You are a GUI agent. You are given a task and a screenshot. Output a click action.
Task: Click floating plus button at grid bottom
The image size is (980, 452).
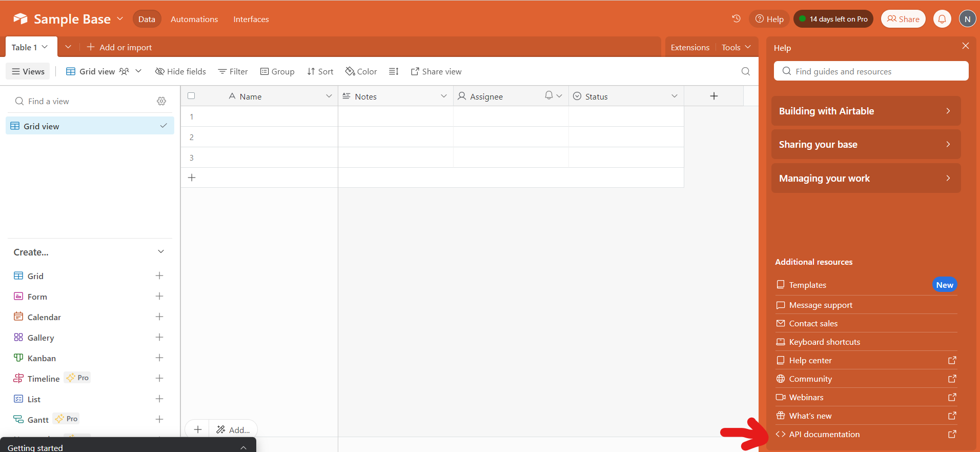tap(198, 429)
